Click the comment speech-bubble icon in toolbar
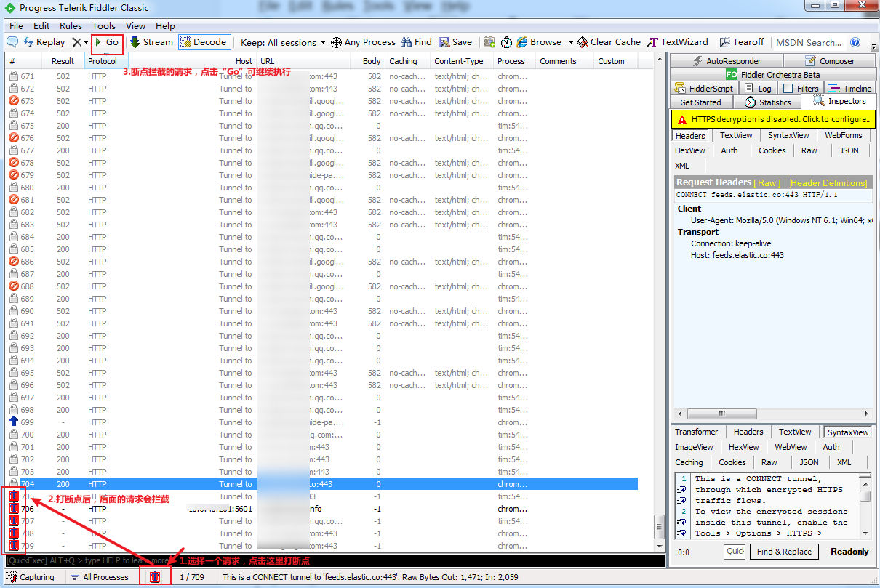 (12, 42)
